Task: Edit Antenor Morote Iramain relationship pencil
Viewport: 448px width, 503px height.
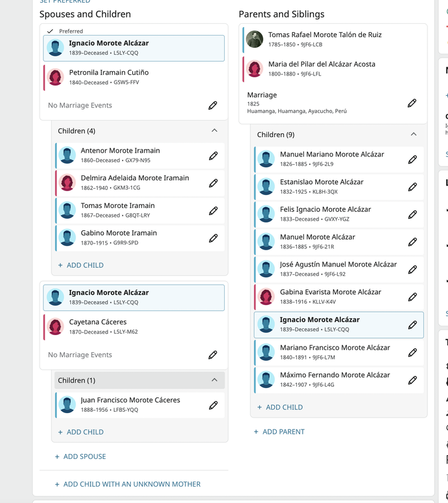Action: point(213,156)
